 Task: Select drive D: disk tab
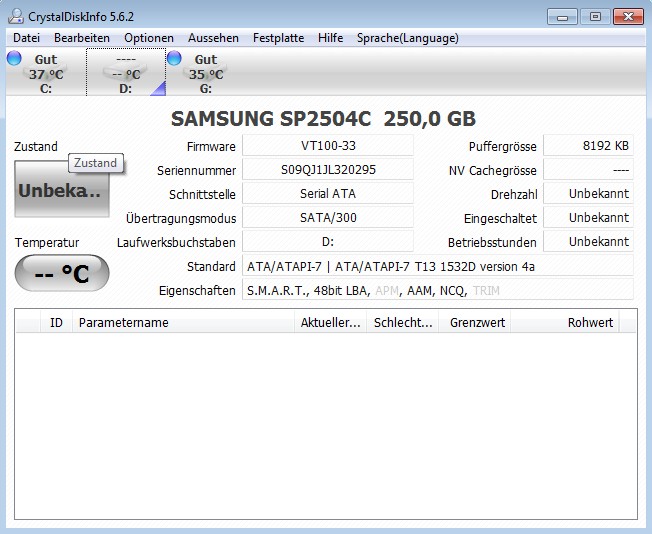click(126, 72)
